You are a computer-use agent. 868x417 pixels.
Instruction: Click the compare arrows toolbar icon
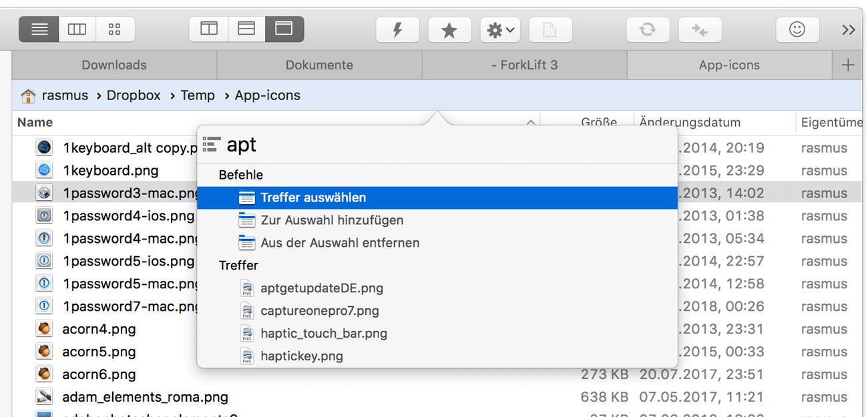700,30
